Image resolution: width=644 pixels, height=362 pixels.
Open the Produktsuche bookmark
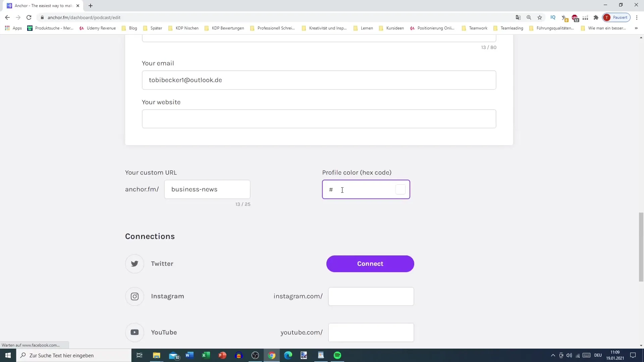click(50, 28)
